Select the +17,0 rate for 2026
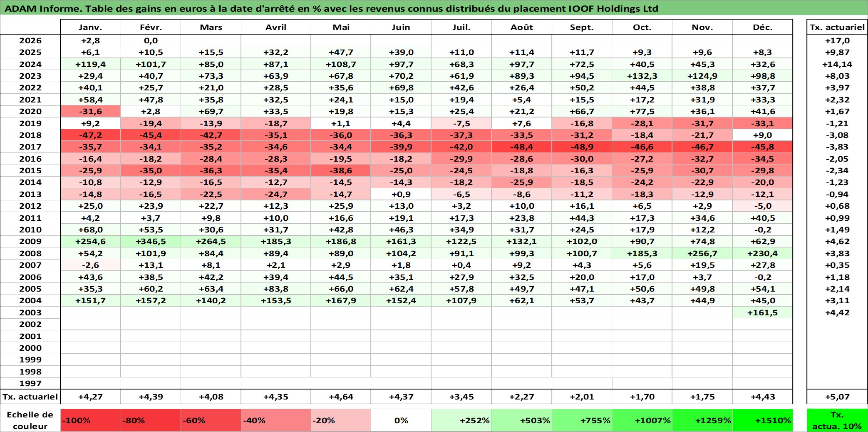 (x=837, y=40)
